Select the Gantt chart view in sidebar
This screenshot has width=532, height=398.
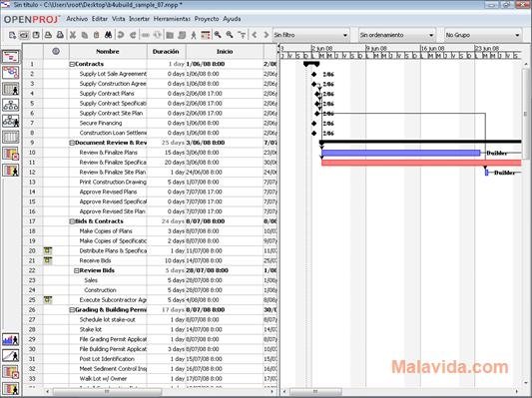11,57
